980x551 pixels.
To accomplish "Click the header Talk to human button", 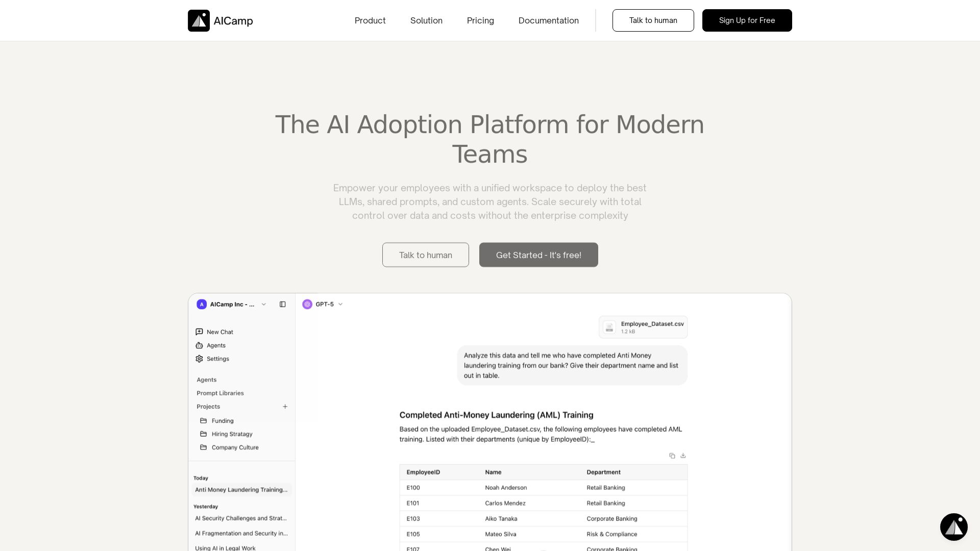I will [653, 20].
